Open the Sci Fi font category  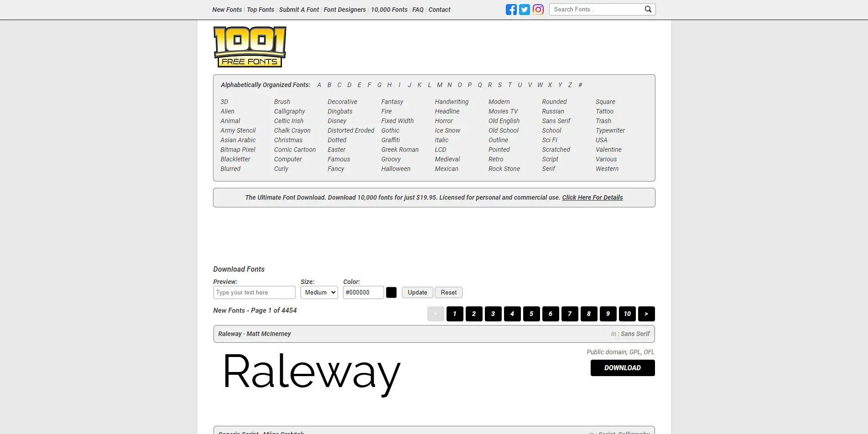(550, 140)
